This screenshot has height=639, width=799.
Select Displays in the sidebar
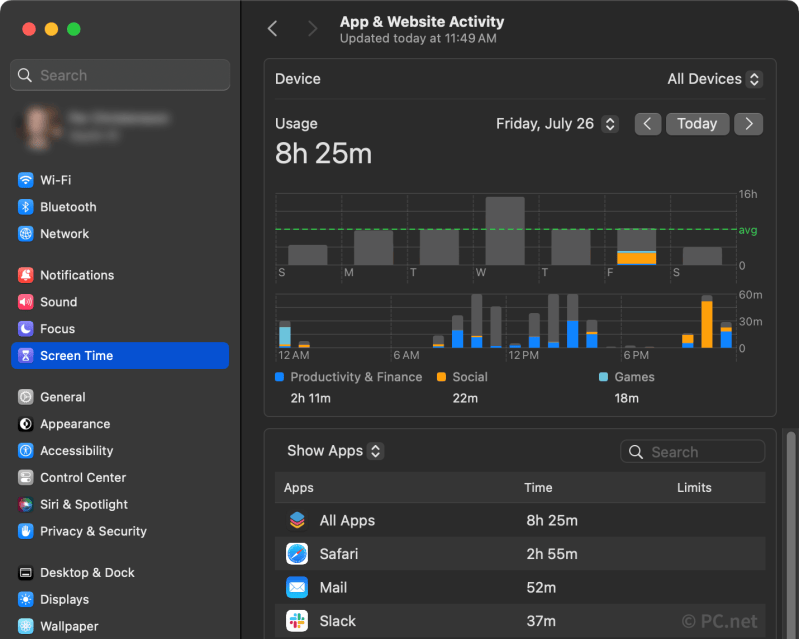[120, 600]
